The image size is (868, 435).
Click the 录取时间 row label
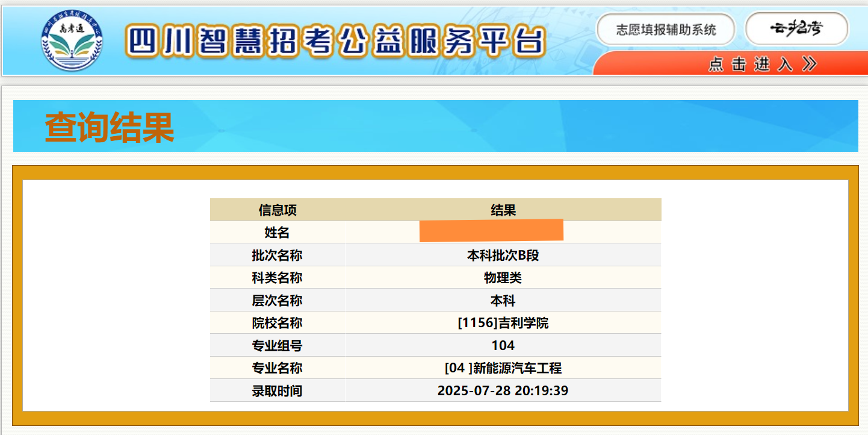click(x=277, y=390)
